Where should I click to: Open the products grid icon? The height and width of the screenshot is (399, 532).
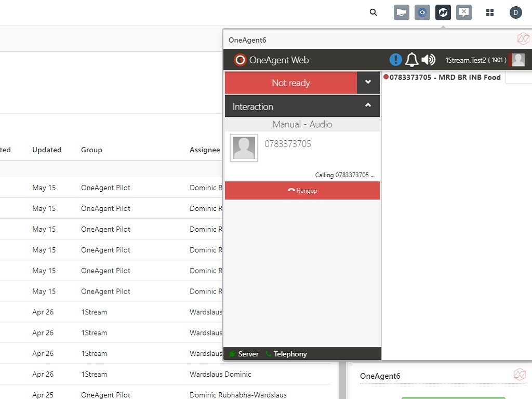point(489,12)
